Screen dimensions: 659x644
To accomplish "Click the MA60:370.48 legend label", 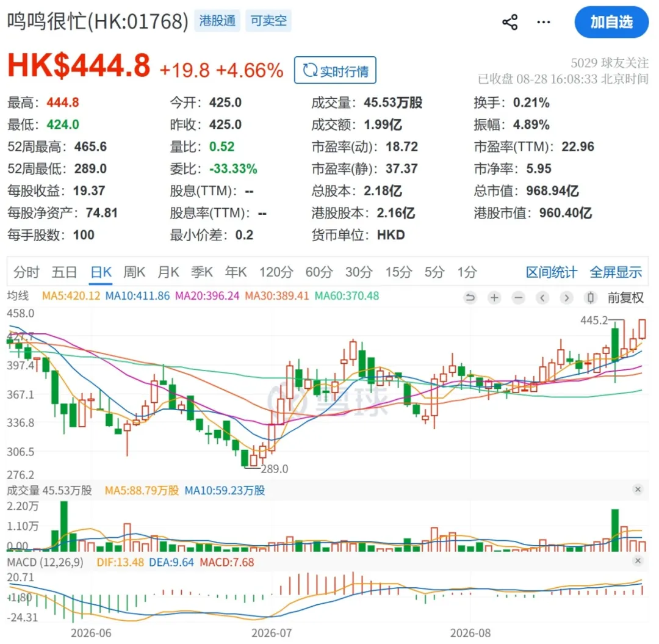I will [x=347, y=296].
